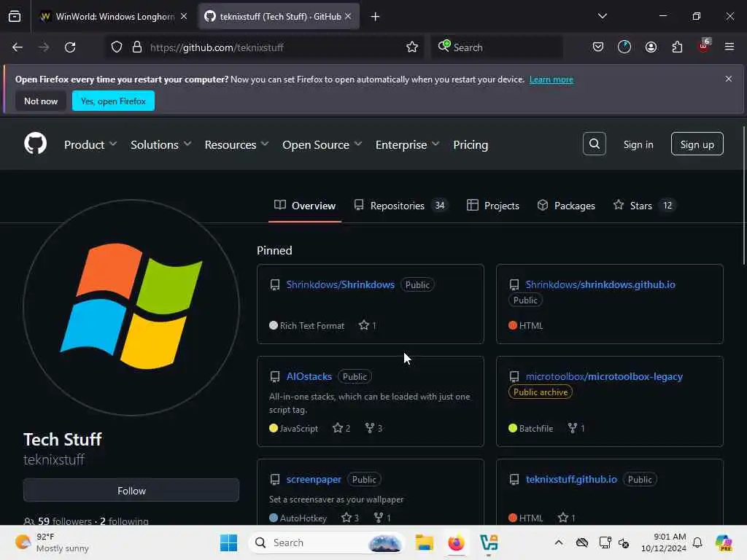The width and height of the screenshot is (747, 560).
Task: Open the screenpaper repository link
Action: pos(314,479)
